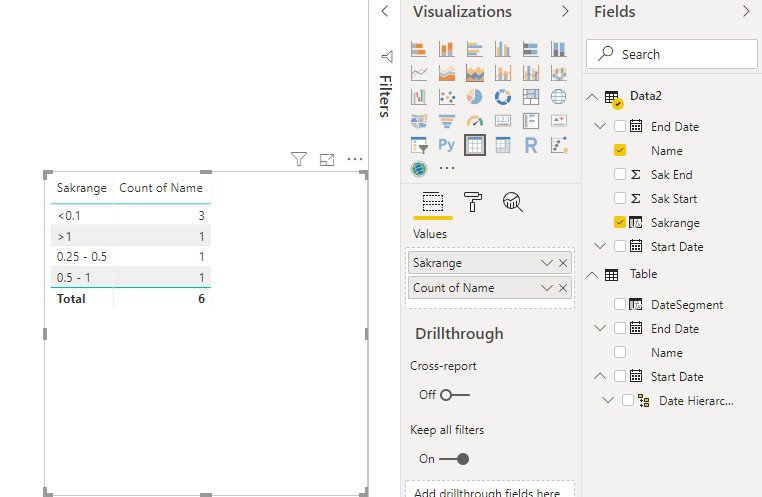This screenshot has height=497, width=762.
Task: Collapse the Visualizations pane
Action: (565, 11)
